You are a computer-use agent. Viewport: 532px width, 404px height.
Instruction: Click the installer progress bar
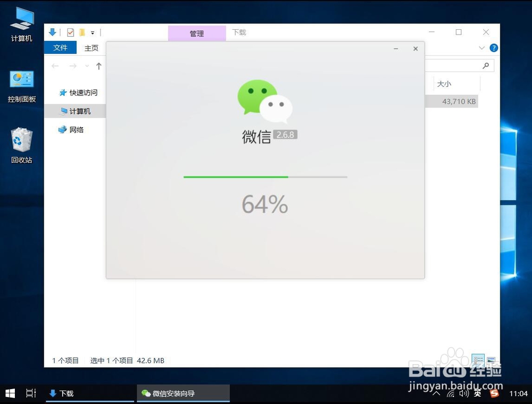pyautogui.click(x=265, y=177)
